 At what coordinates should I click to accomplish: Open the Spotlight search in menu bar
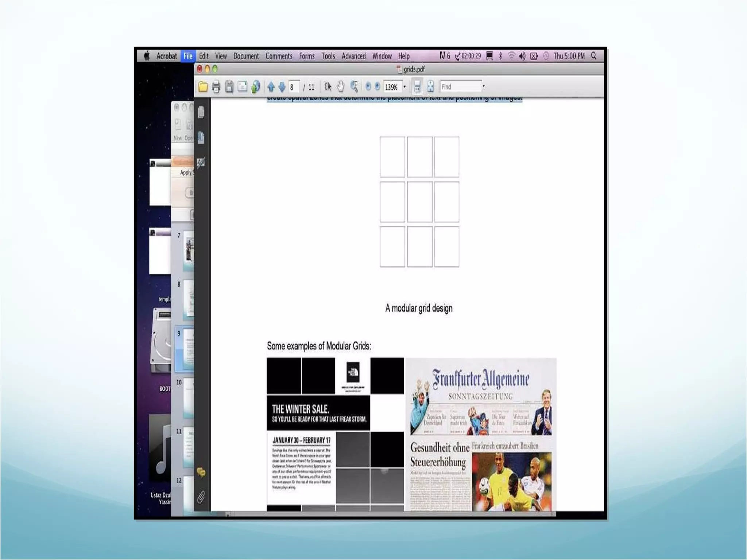pos(594,56)
